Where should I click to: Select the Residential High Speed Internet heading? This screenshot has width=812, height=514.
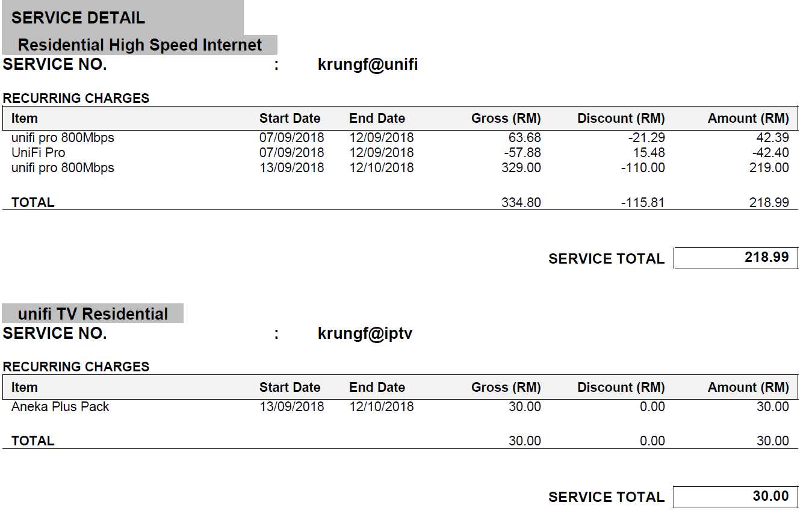point(140,45)
